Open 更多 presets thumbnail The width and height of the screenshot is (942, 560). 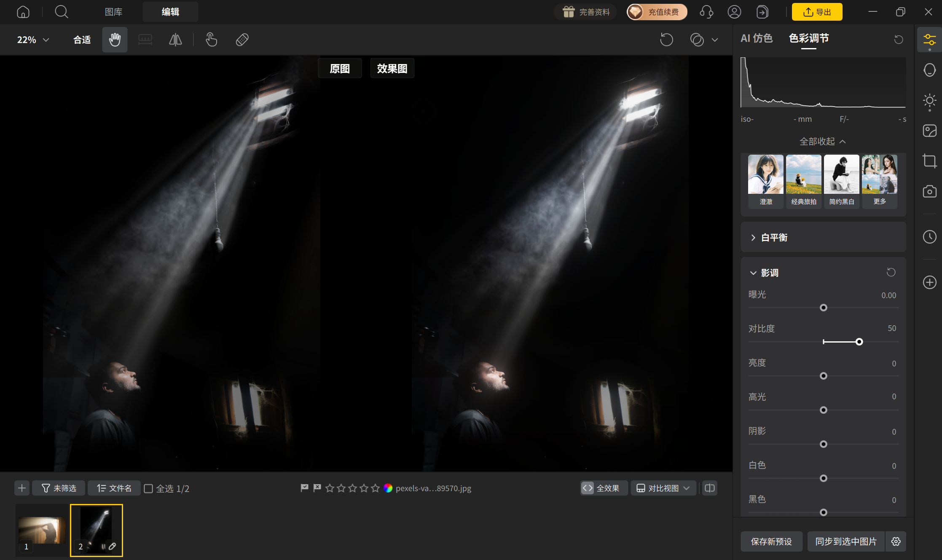[x=880, y=181]
